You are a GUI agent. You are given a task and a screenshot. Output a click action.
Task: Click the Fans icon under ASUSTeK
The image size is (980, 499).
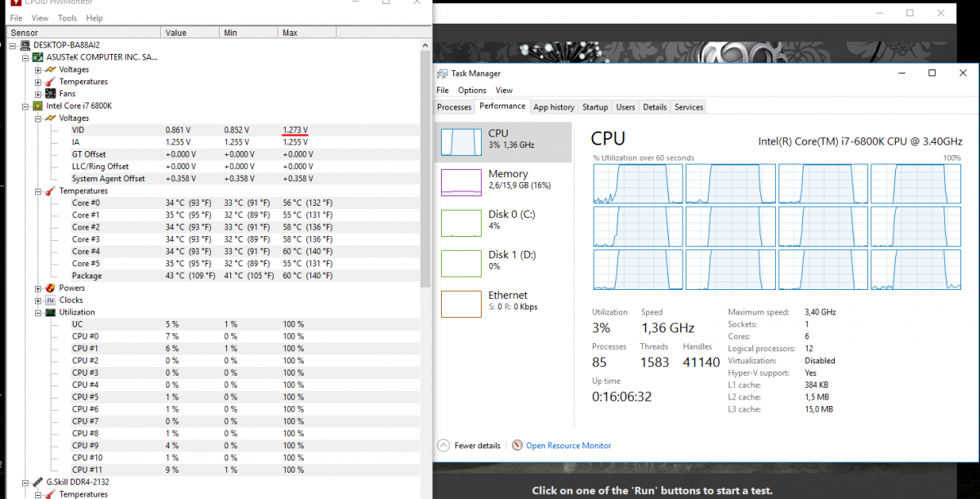pos(51,94)
